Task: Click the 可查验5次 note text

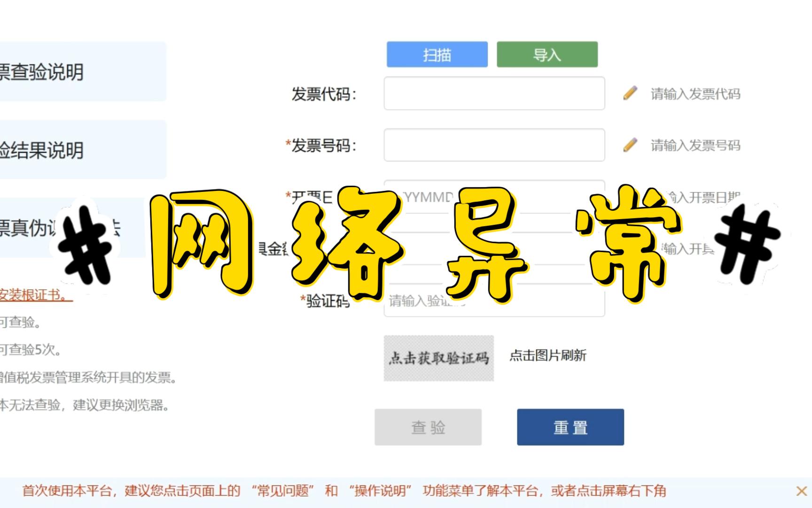Action: [x=31, y=349]
